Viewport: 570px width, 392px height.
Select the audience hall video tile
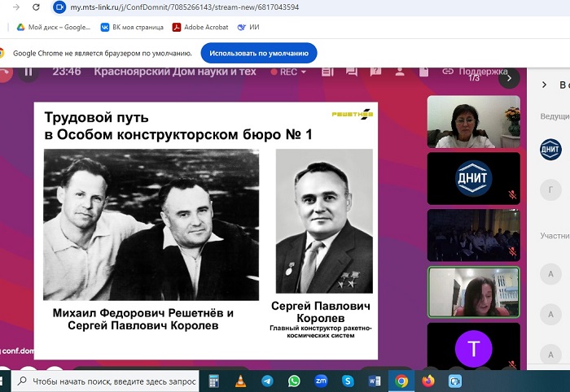point(473,234)
